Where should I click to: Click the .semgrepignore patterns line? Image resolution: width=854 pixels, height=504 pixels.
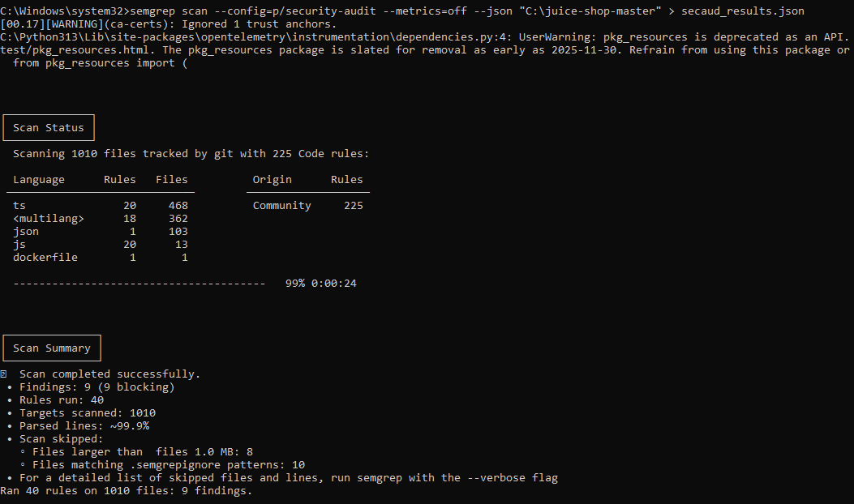(169, 465)
